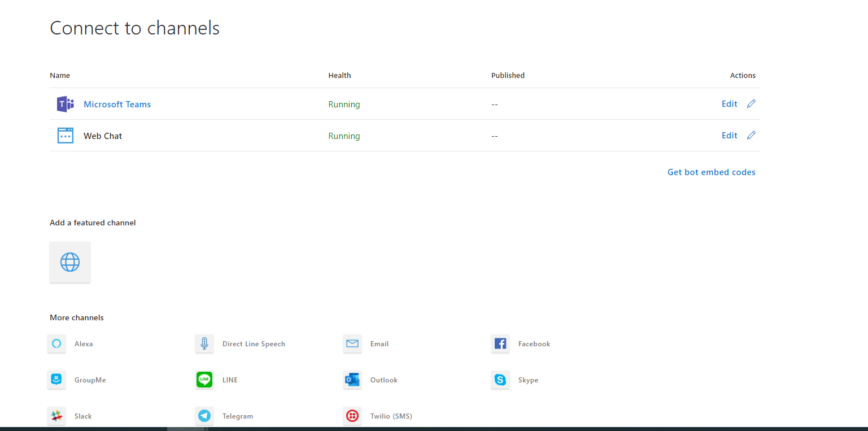Screen dimensions: 868x431
Task: Open the Skype channel icon
Action: (500, 380)
